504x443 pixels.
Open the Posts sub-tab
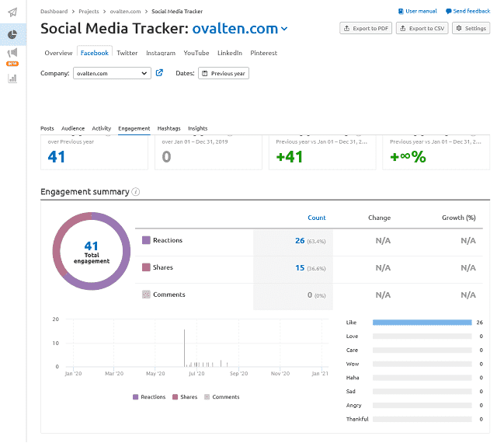[x=47, y=128]
